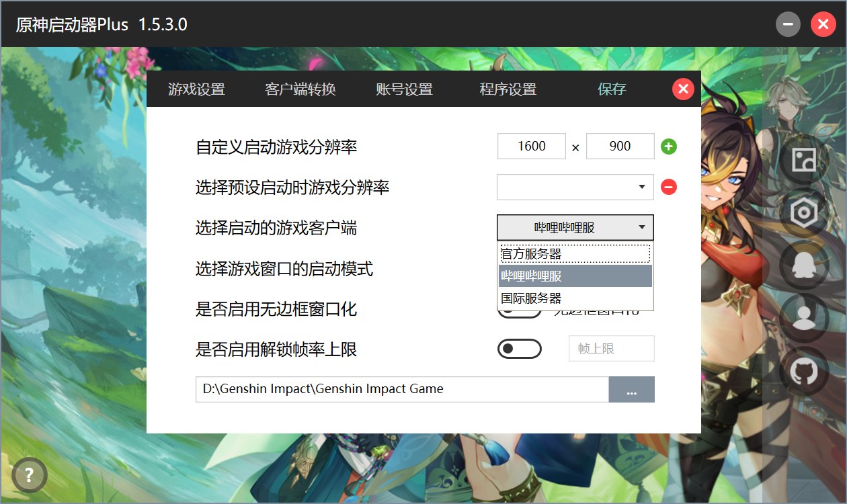Image resolution: width=847 pixels, height=504 pixels.
Task: Switch to the 游戏设置 tab
Action: click(196, 89)
